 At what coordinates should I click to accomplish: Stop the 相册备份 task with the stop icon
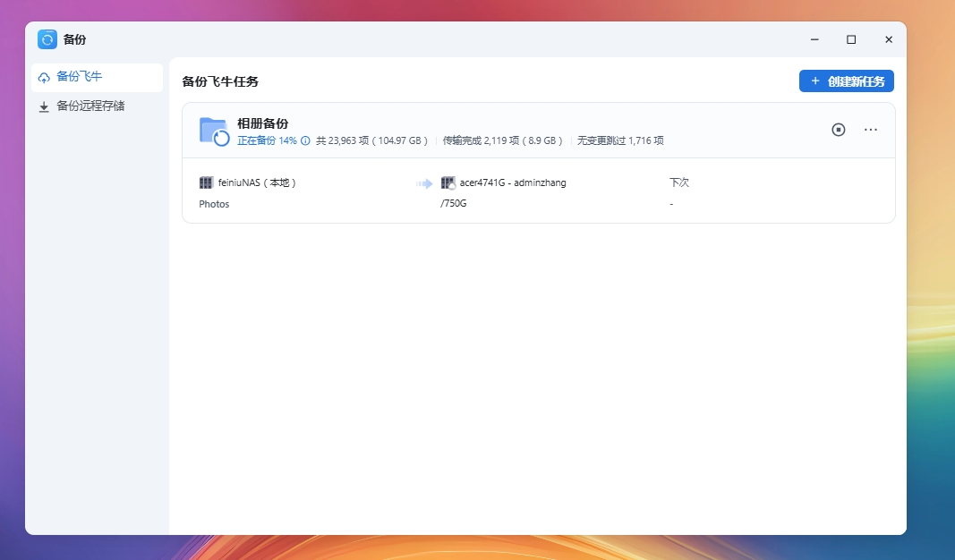click(838, 130)
